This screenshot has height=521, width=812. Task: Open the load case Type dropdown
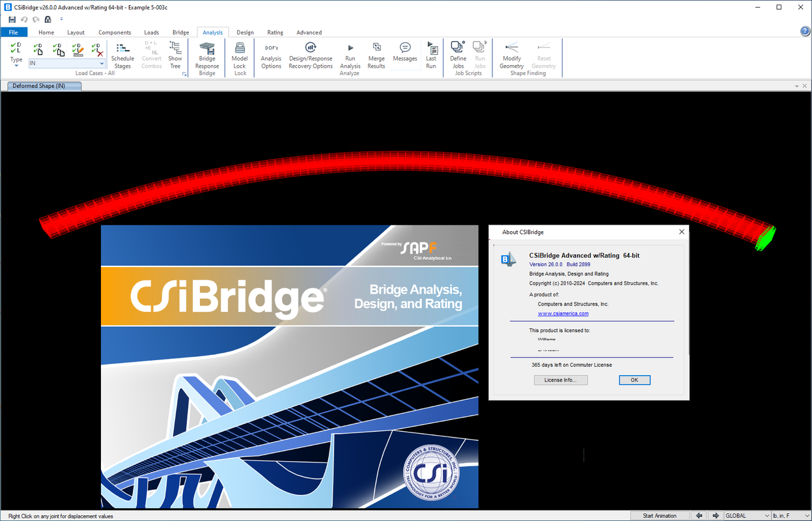pyautogui.click(x=16, y=55)
